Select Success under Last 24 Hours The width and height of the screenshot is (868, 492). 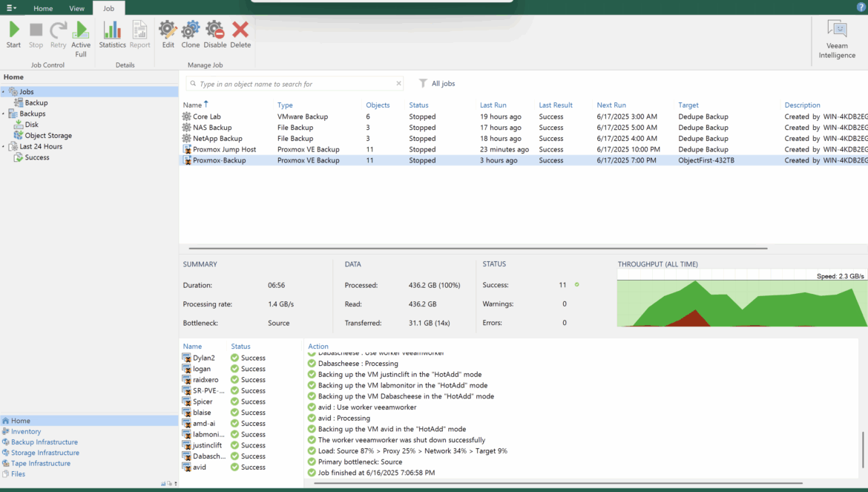pyautogui.click(x=32, y=157)
